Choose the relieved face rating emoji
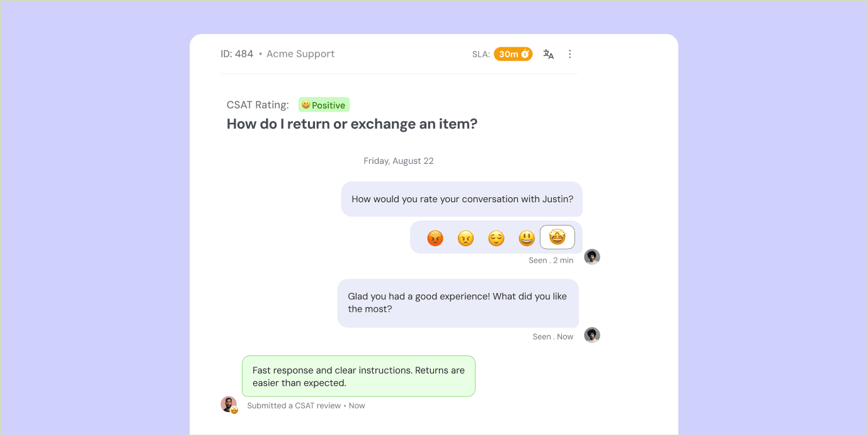This screenshot has width=868, height=436. 496,238
